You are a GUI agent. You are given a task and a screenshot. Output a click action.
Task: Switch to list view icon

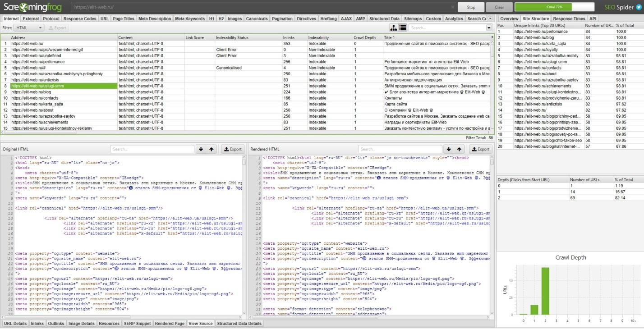(403, 27)
